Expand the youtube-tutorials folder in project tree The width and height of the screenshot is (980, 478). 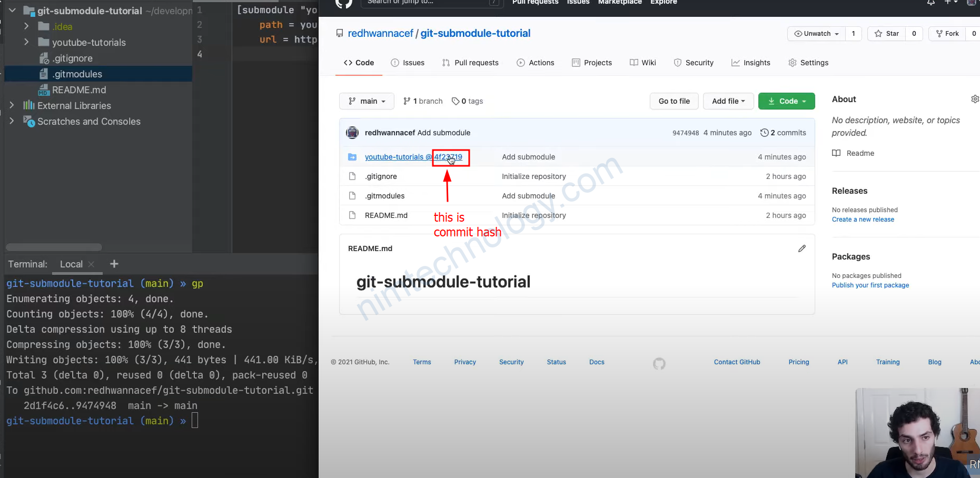pyautogui.click(x=26, y=42)
